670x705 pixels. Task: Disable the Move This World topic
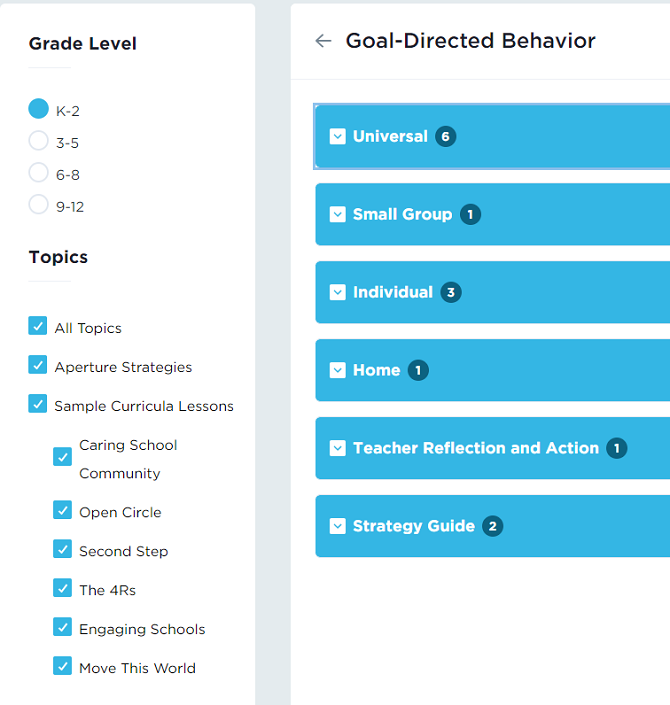tap(63, 666)
